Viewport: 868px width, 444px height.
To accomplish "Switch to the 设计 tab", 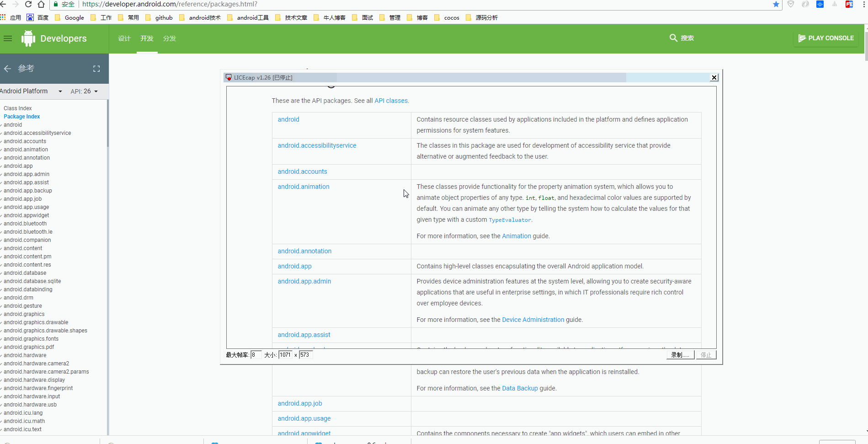I will 124,38.
